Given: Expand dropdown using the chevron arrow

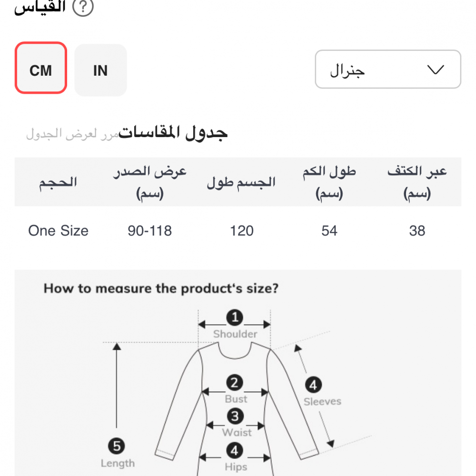Looking at the screenshot, I should pyautogui.click(x=435, y=69).
